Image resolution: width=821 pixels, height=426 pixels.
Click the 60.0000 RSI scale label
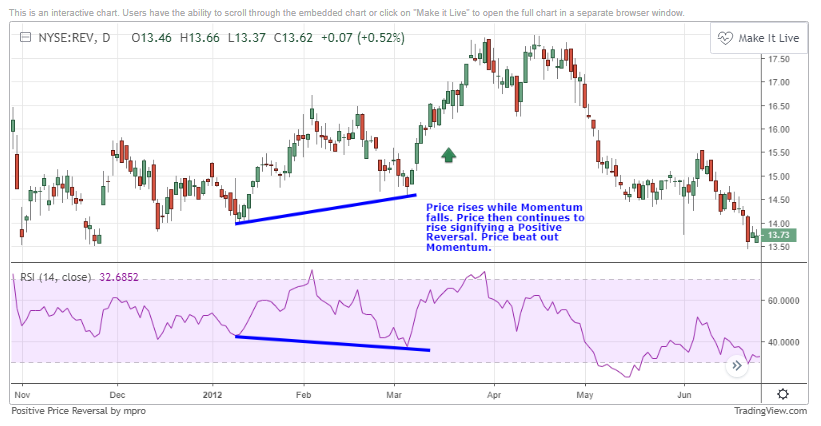point(784,300)
